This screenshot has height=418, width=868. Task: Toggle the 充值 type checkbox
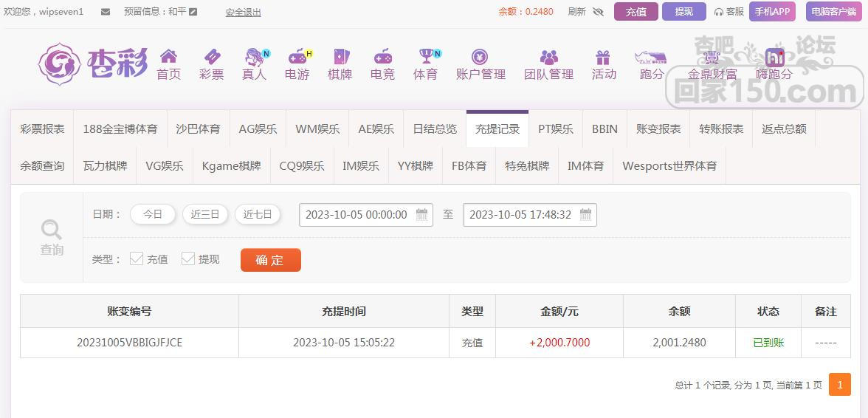(136, 258)
